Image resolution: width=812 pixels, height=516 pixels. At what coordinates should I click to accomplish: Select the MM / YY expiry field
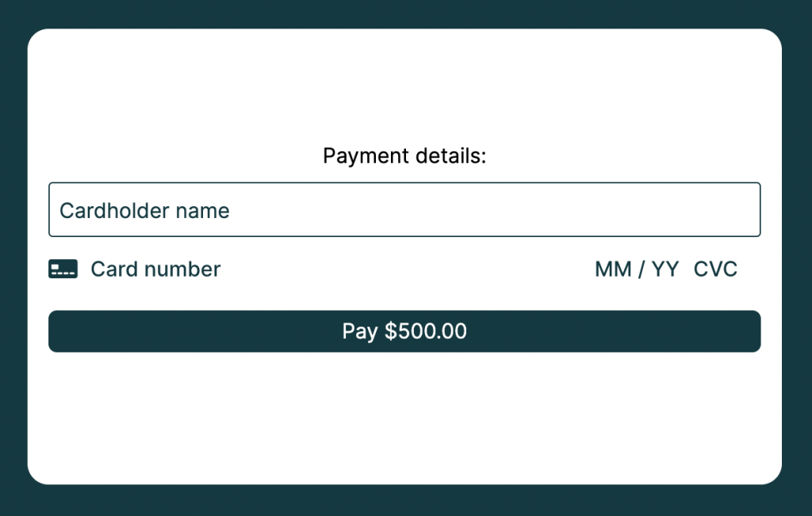click(x=637, y=269)
